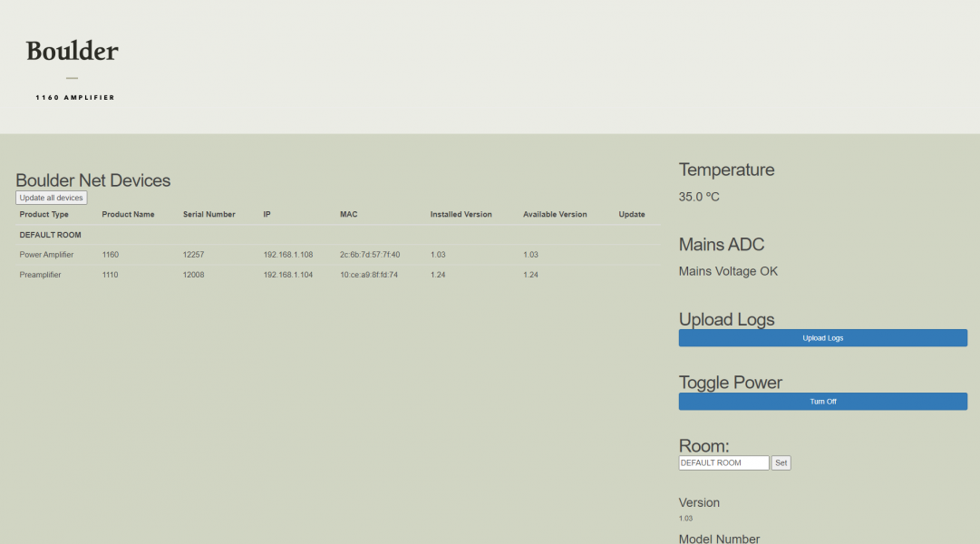This screenshot has width=980, height=544.
Task: Click available version 1.24 for Preamplifier
Action: point(530,275)
